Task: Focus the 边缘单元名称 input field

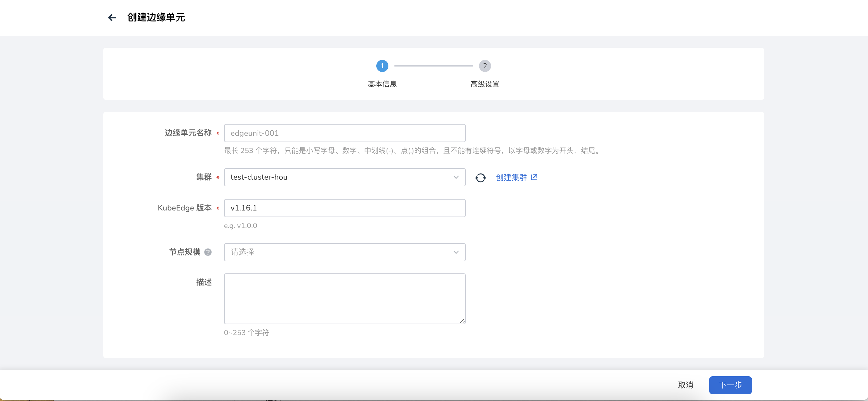Action: click(344, 133)
